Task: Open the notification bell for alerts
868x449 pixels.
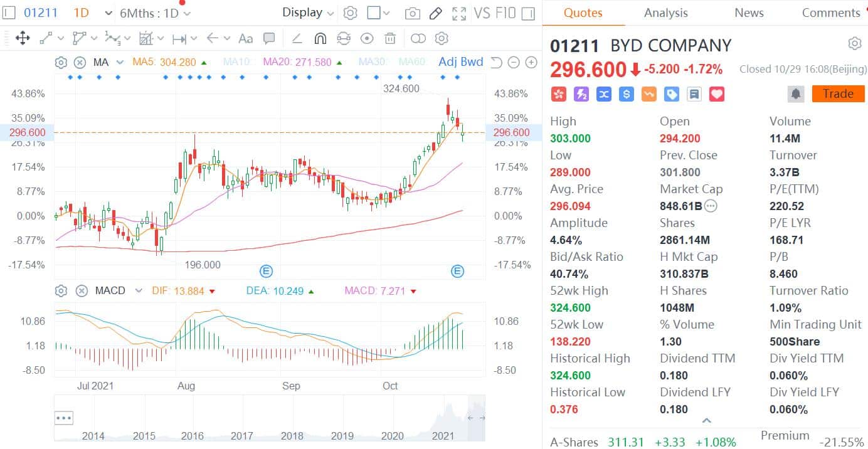Action: (x=795, y=93)
